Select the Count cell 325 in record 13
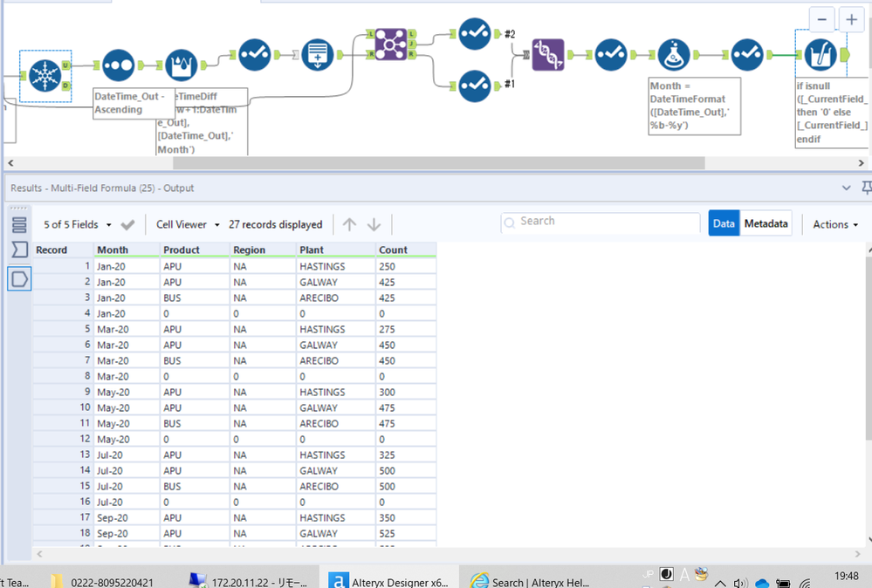Viewport: 872px width, 588px height. point(406,455)
